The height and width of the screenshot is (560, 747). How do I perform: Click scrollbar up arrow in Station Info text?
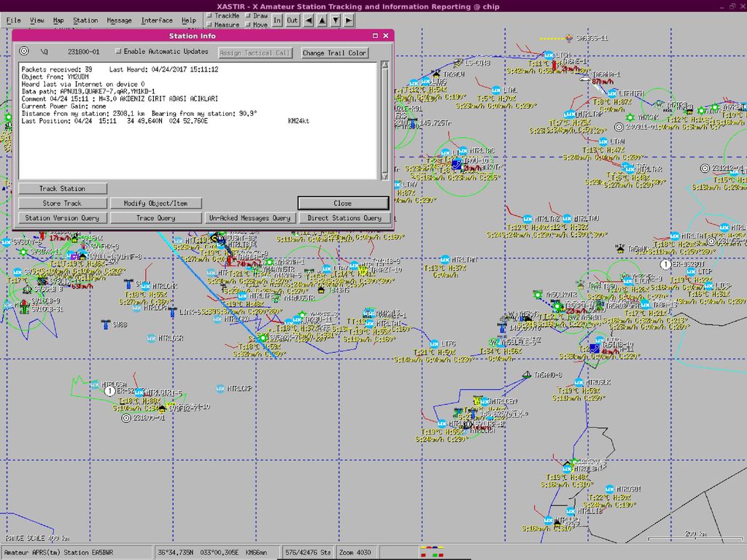tap(385, 65)
